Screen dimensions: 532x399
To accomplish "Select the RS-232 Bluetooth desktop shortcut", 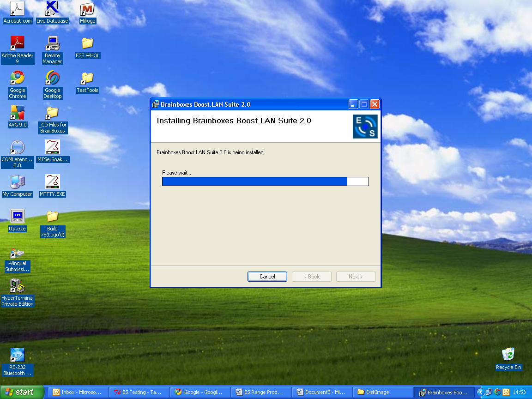I will [x=18, y=356].
